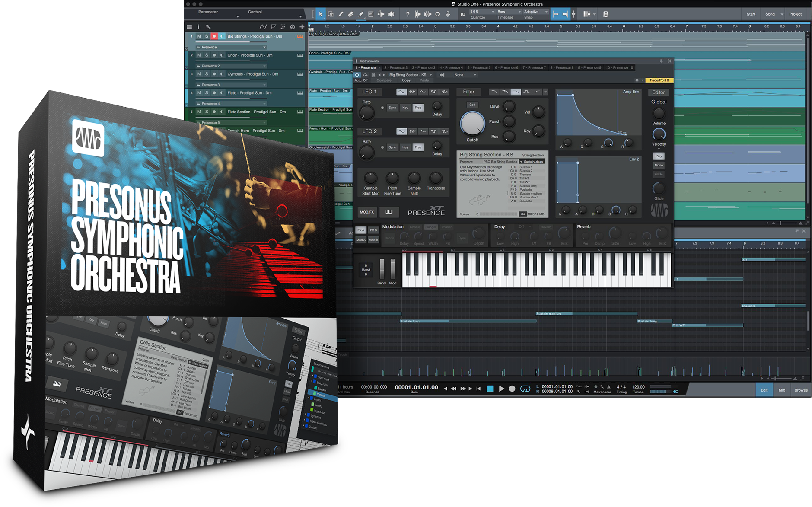Screen dimensions: 812x507
Task: Show automation curve icon in track header
Action: pos(263,27)
